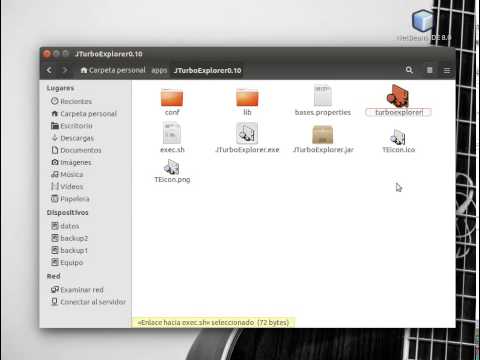
Task: Click the TEicon.png file name label
Action: pyautogui.click(x=172, y=180)
